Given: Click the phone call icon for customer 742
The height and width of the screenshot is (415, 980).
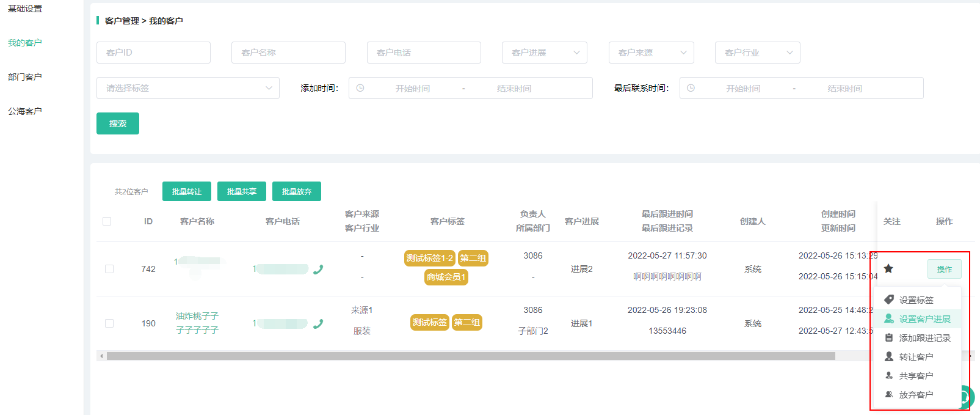Looking at the screenshot, I should tap(318, 270).
